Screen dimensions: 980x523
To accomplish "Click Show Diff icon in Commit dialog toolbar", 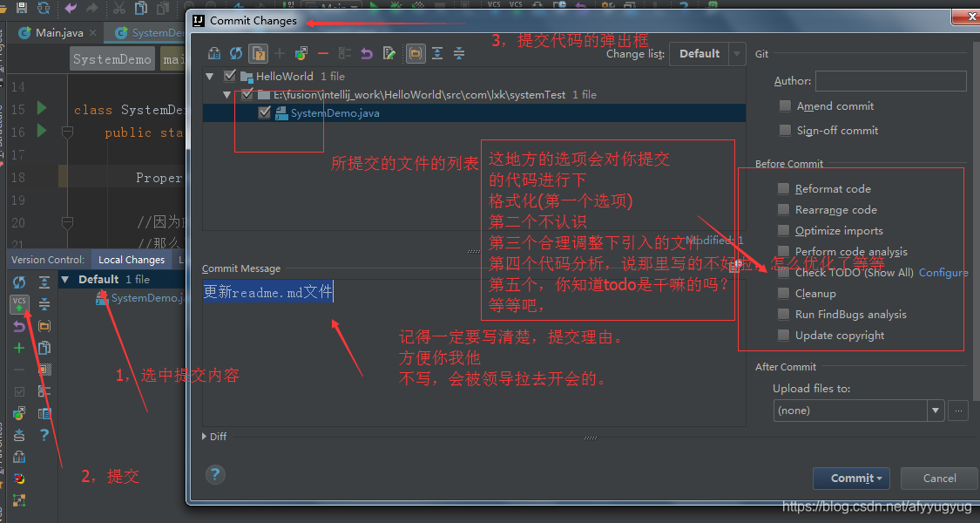I will click(x=214, y=53).
